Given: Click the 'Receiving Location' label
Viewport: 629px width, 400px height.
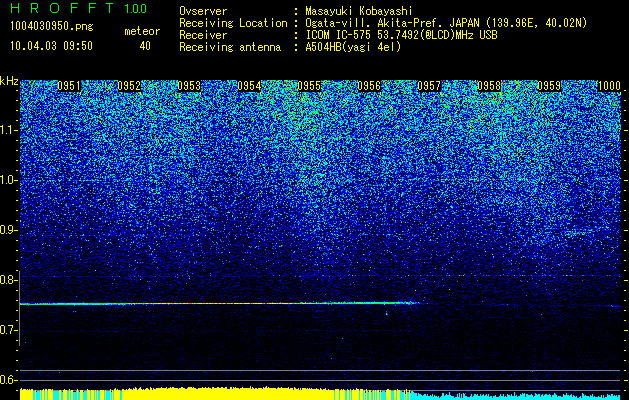Looking at the screenshot, I should coord(233,23).
